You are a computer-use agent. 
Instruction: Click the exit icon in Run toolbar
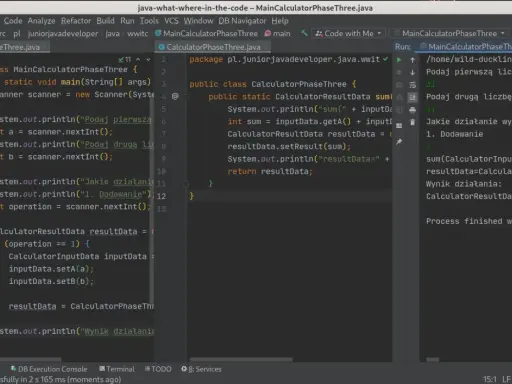click(399, 110)
